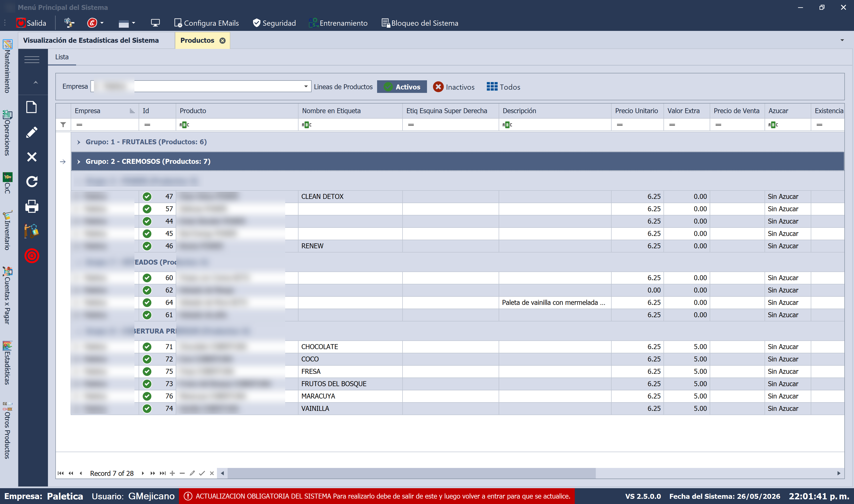Click the navigator edit record pencil
The image size is (854, 504).
[192, 473]
